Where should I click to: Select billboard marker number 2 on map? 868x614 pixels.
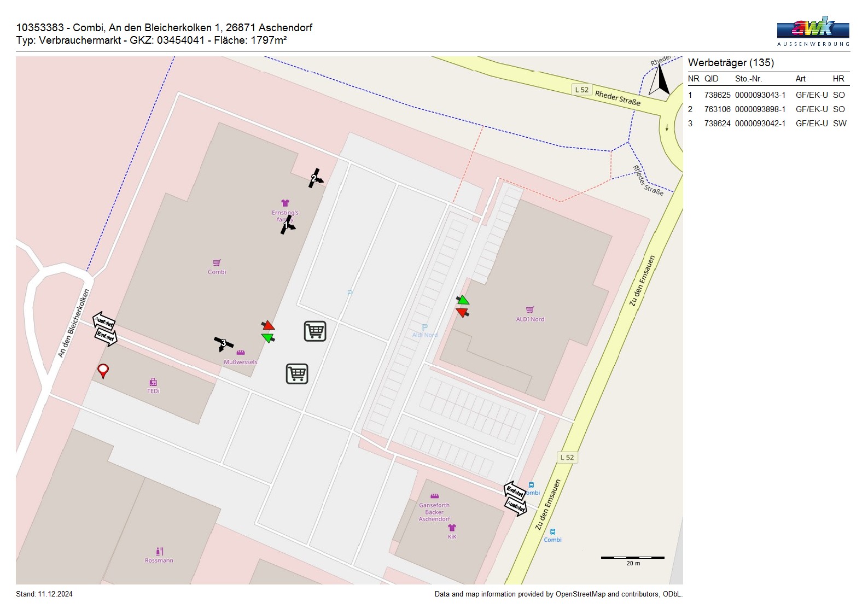click(315, 178)
